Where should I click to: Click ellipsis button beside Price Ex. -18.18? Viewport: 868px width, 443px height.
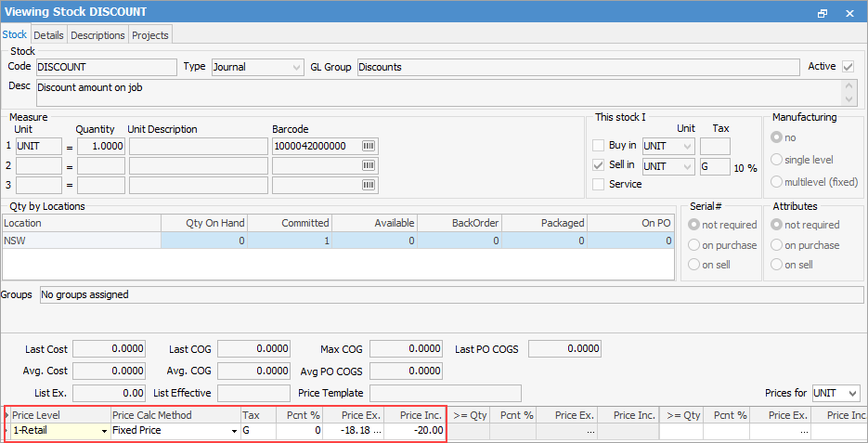[376, 431]
